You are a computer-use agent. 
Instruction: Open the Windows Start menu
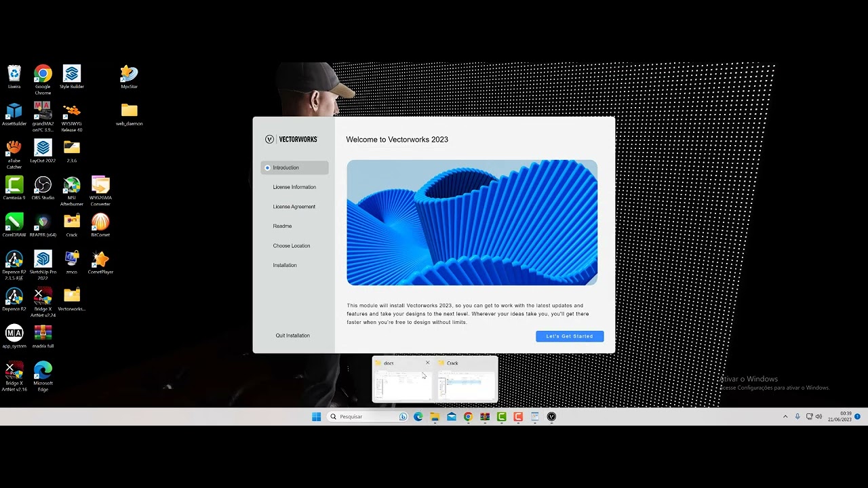click(x=317, y=417)
